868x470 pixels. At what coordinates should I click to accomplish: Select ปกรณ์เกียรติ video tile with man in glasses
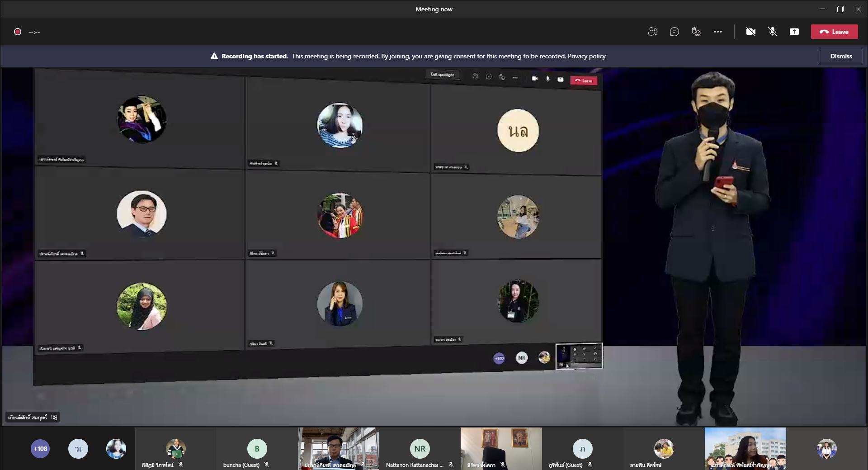pos(339,449)
